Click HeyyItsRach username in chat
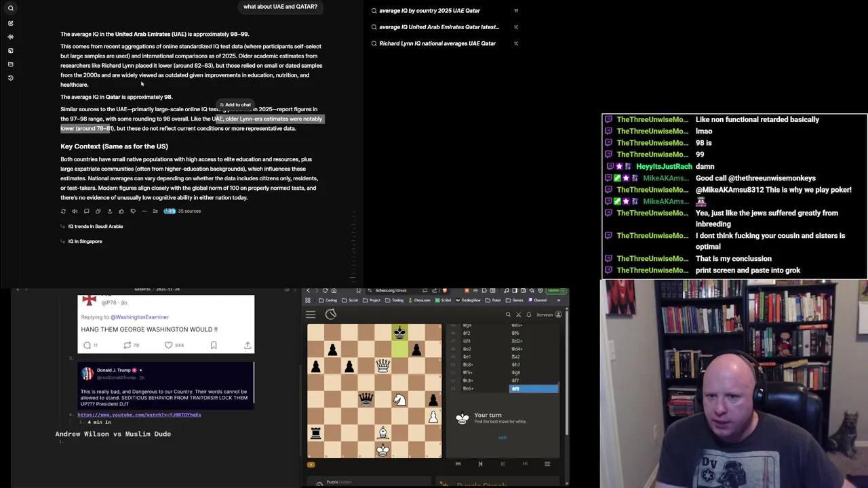The height and width of the screenshot is (488, 868). [664, 167]
